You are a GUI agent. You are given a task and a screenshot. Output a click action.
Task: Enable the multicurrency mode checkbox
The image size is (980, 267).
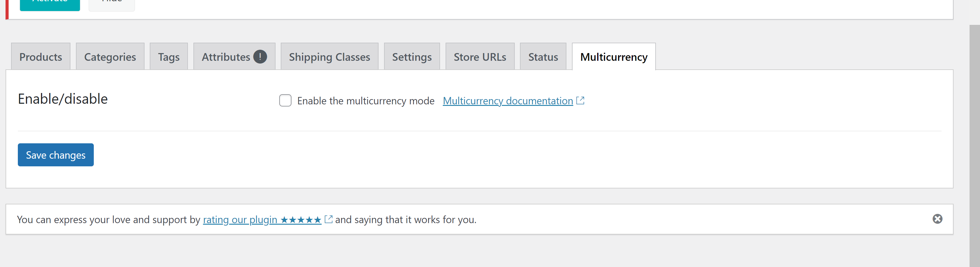point(285,101)
